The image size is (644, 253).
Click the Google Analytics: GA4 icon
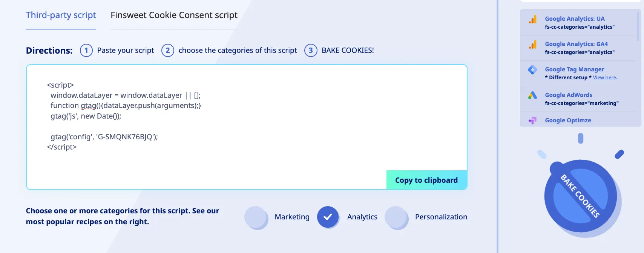pos(533,44)
